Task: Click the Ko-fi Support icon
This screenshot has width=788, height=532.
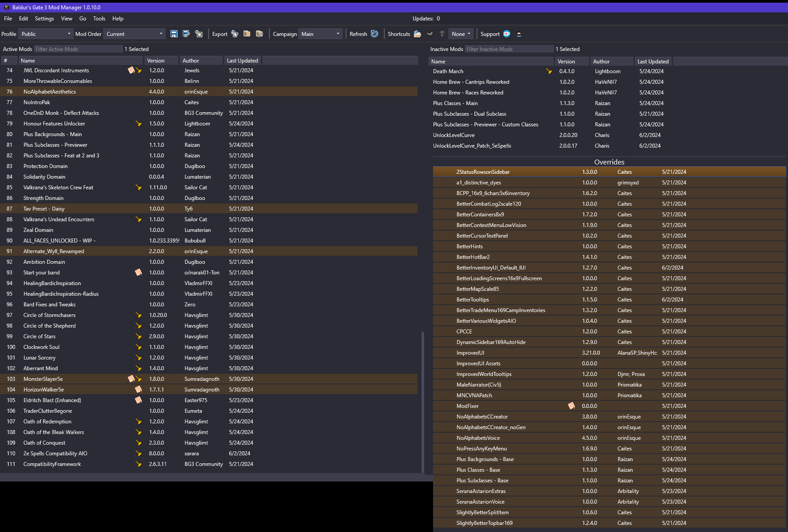Action: [x=507, y=34]
